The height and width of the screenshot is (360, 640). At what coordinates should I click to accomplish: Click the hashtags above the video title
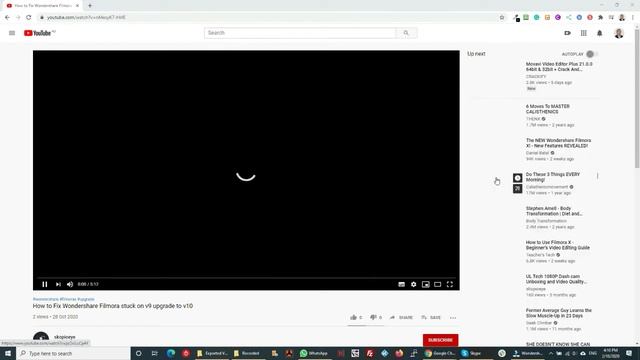tap(64, 299)
